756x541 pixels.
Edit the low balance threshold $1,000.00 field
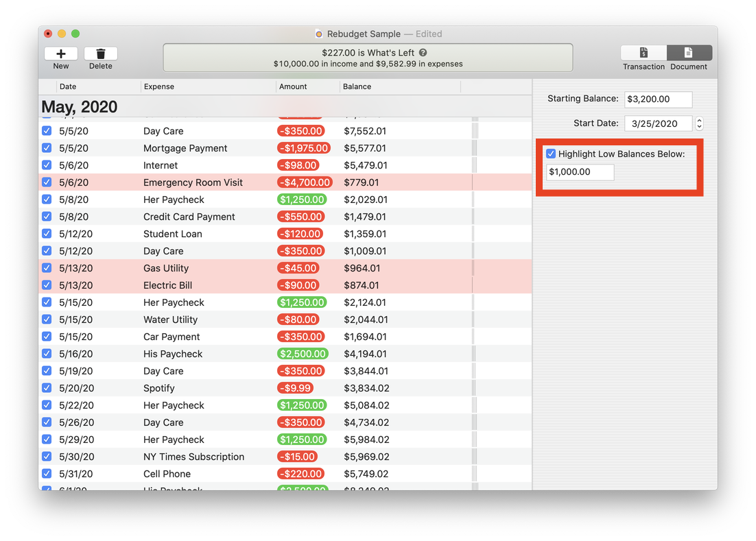point(580,172)
